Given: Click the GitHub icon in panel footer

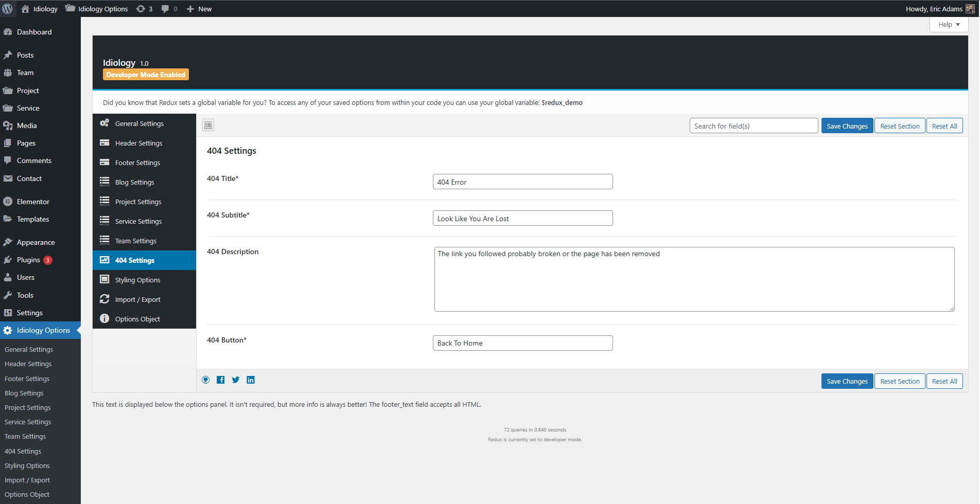Looking at the screenshot, I should pos(206,380).
